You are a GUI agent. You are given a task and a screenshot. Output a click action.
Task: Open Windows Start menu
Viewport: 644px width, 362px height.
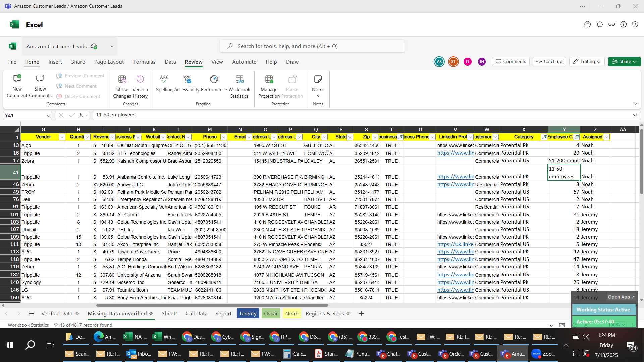click(x=10, y=345)
